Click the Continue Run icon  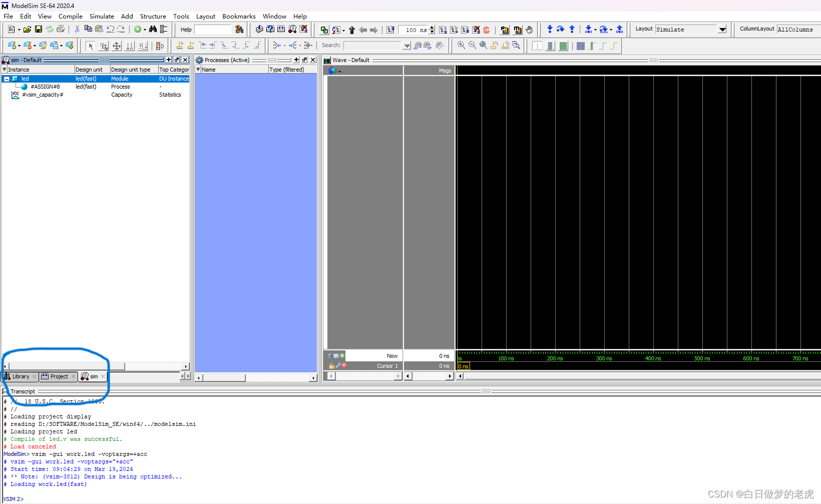[x=454, y=30]
